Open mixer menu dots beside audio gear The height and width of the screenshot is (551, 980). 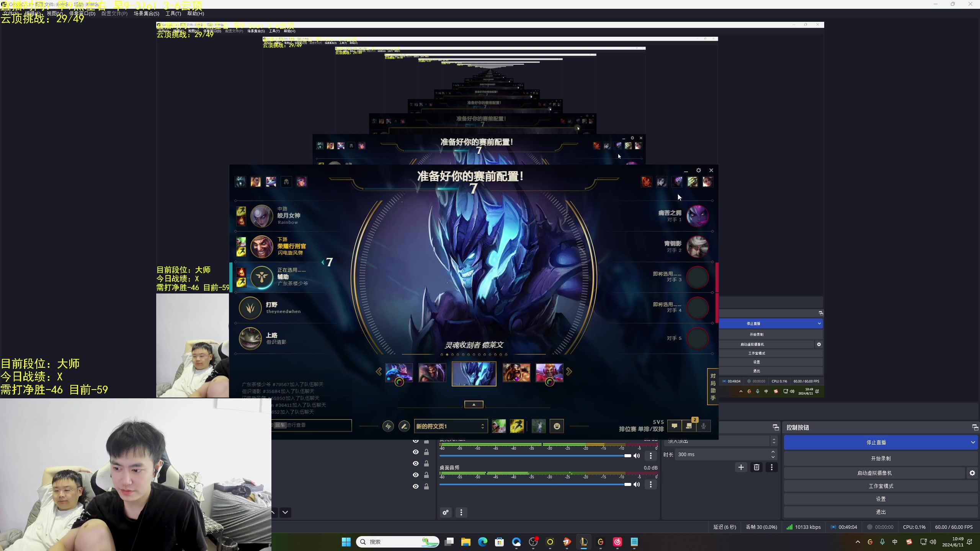[x=461, y=512]
